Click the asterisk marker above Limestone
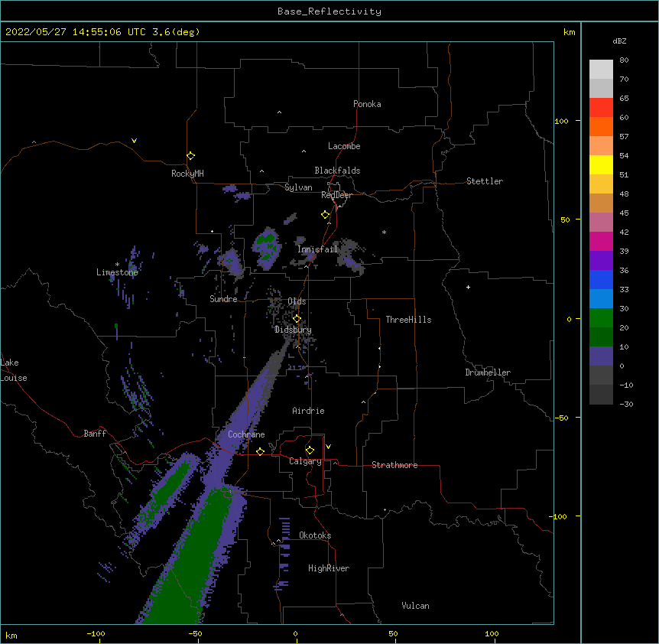 point(117,265)
